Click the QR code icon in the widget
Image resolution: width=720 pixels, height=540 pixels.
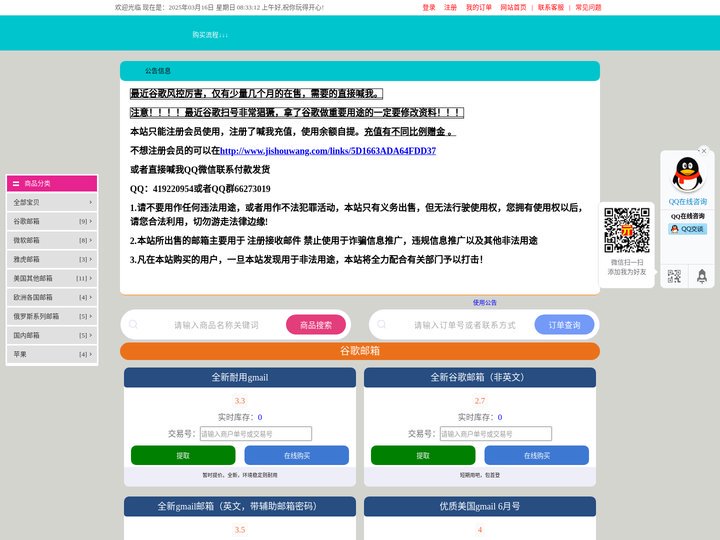[x=674, y=276]
